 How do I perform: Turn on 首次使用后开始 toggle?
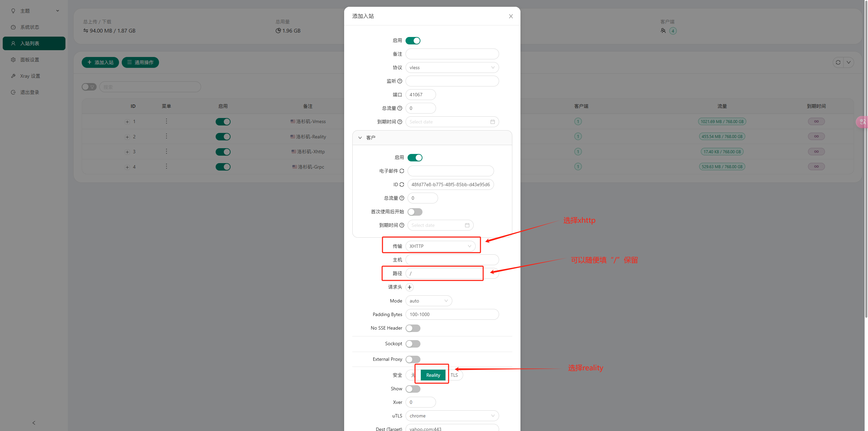[x=415, y=212]
